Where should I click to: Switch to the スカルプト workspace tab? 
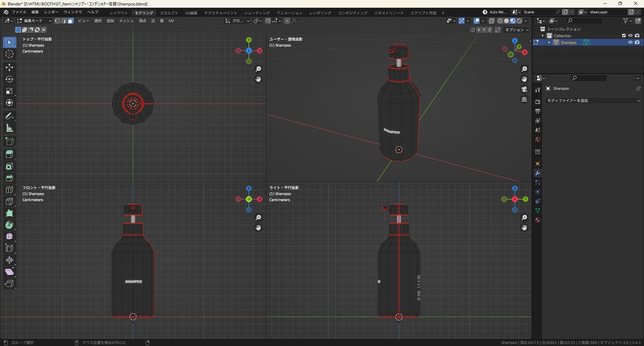pyautogui.click(x=169, y=13)
